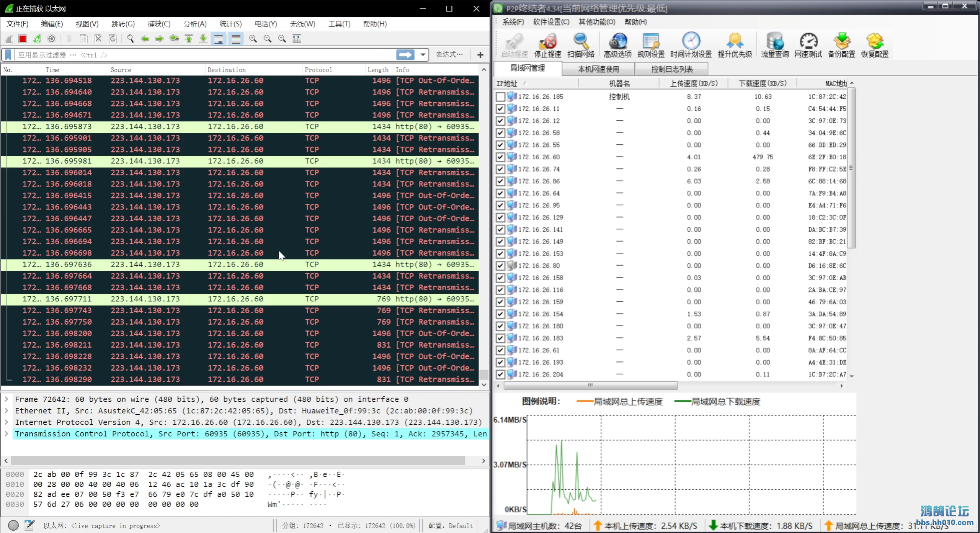Open capture options gear icon

tap(52, 39)
